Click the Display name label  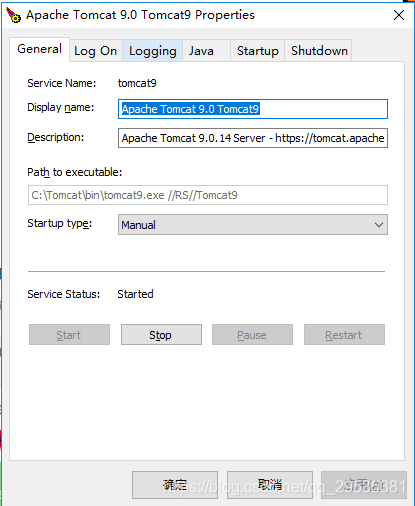pos(61,107)
